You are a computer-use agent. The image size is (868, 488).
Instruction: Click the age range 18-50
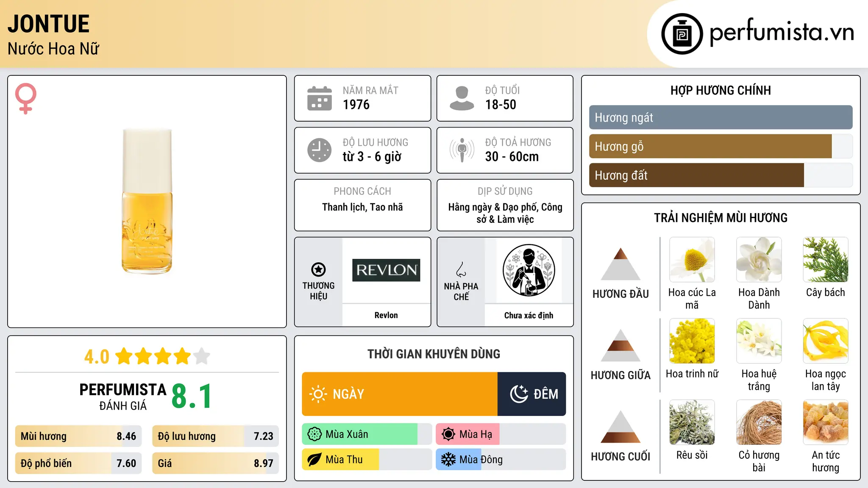click(x=501, y=105)
